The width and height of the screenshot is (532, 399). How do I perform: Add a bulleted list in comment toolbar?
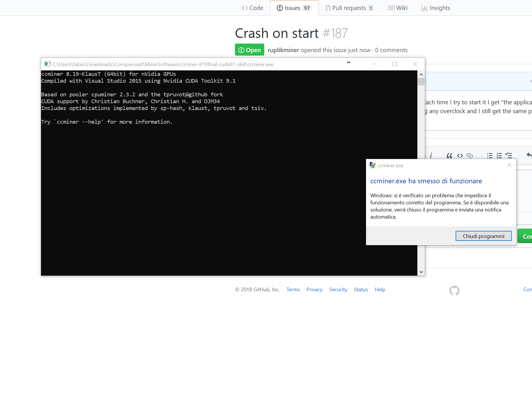(490, 156)
